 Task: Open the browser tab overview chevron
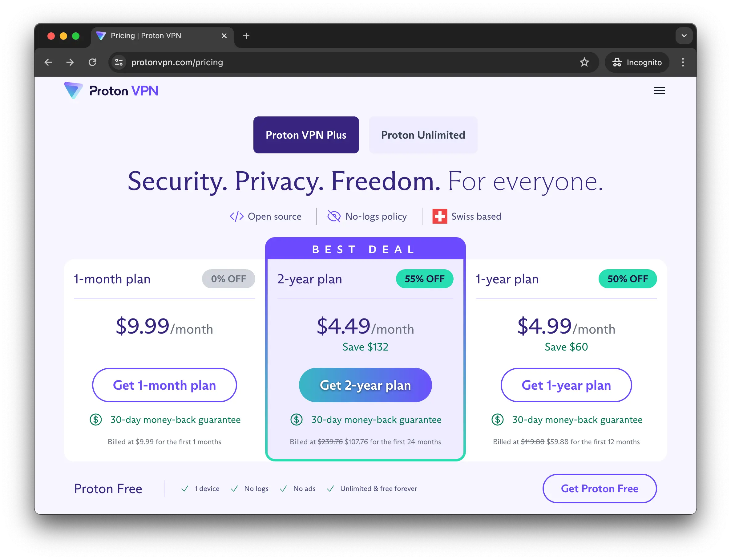[x=684, y=36]
